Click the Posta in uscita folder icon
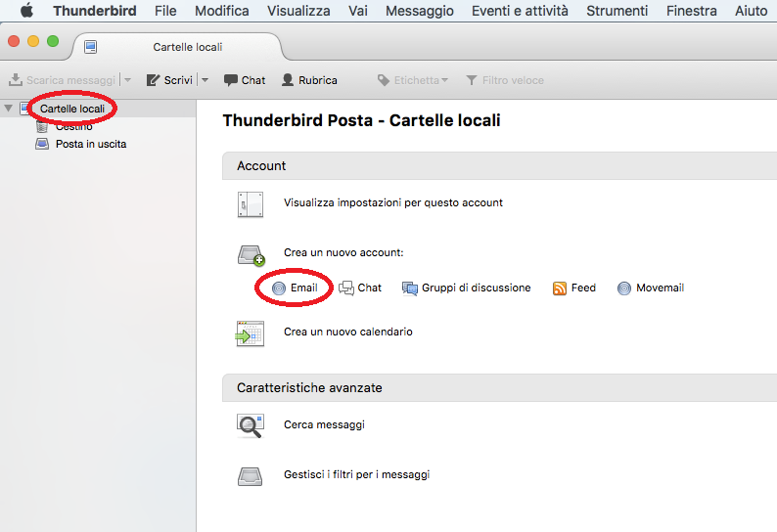Viewport: 777px width, 532px height. pos(42,144)
